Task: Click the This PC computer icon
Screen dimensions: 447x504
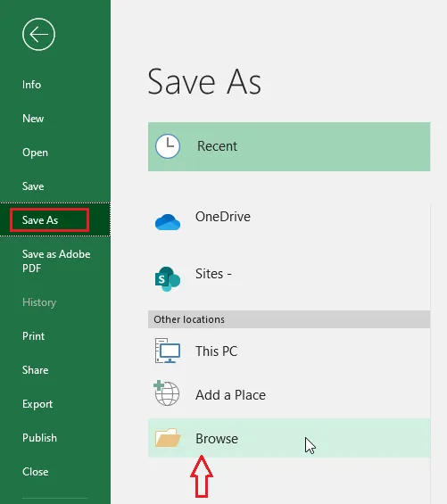Action: click(168, 351)
